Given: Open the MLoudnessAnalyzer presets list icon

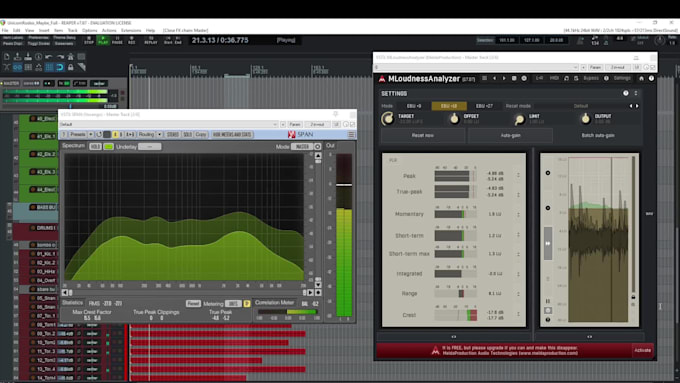Looking at the screenshot, I should coord(484,79).
